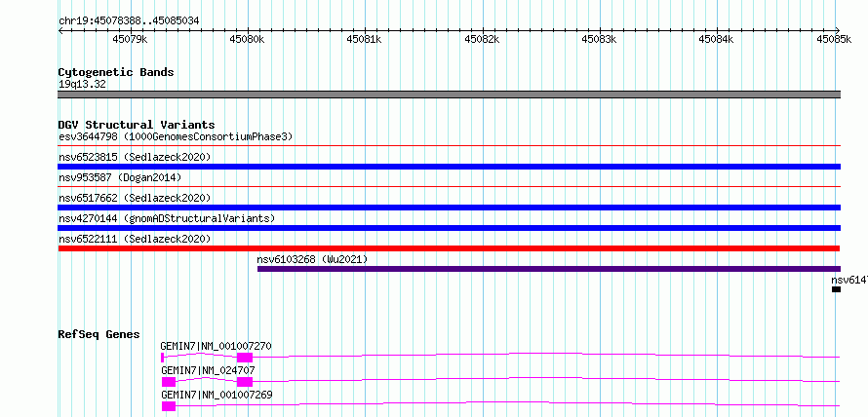Click the 45083k ruler tick label
This screenshot has height=417, width=868.
click(x=600, y=39)
